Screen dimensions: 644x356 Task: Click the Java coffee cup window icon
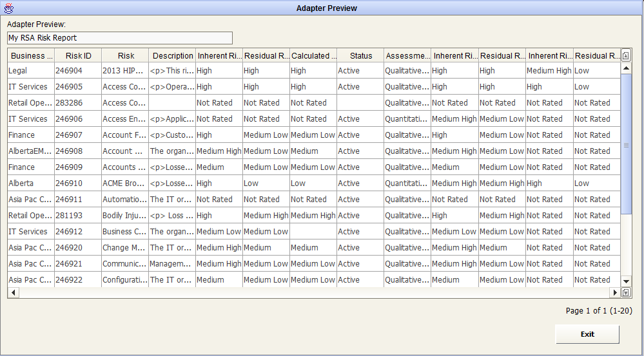8,8
